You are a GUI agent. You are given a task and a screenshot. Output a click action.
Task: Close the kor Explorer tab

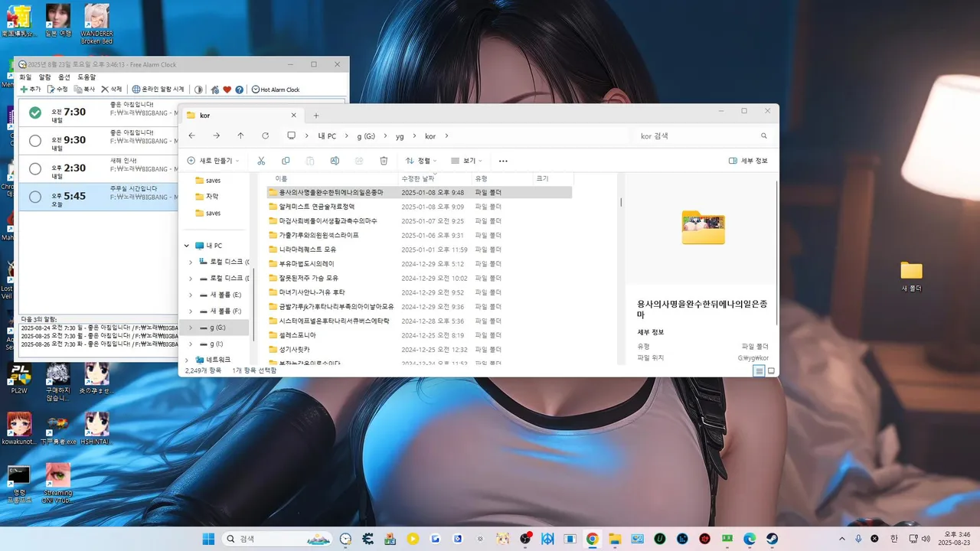pos(294,116)
